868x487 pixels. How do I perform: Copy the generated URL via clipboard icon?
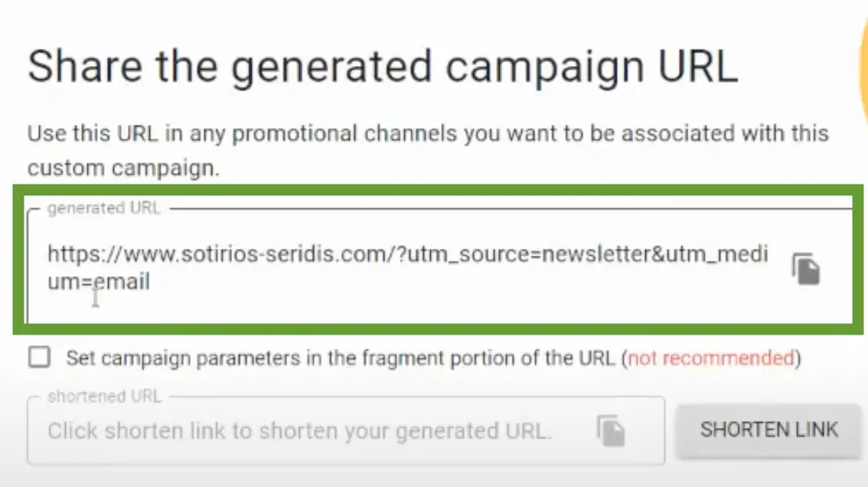(806, 269)
